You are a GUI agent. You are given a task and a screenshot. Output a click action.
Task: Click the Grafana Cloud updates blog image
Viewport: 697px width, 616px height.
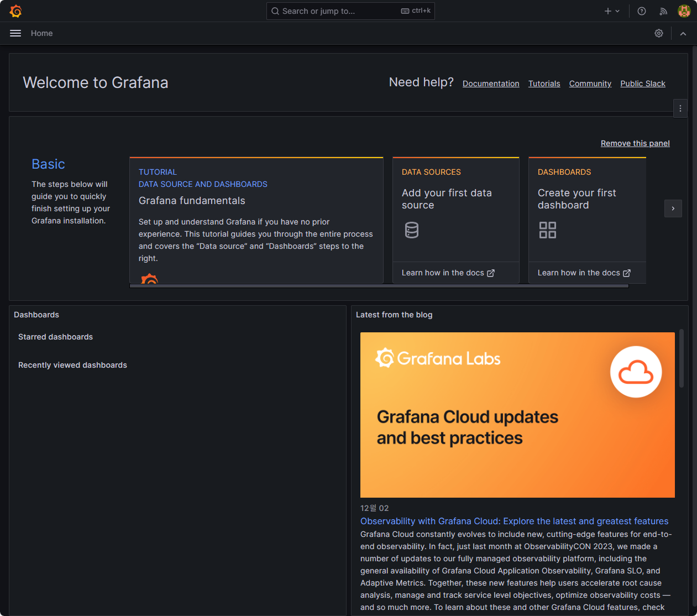[517, 415]
